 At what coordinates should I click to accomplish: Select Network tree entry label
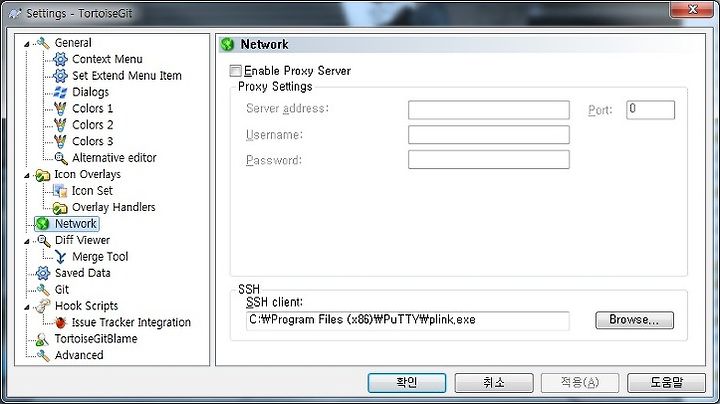pos(76,224)
